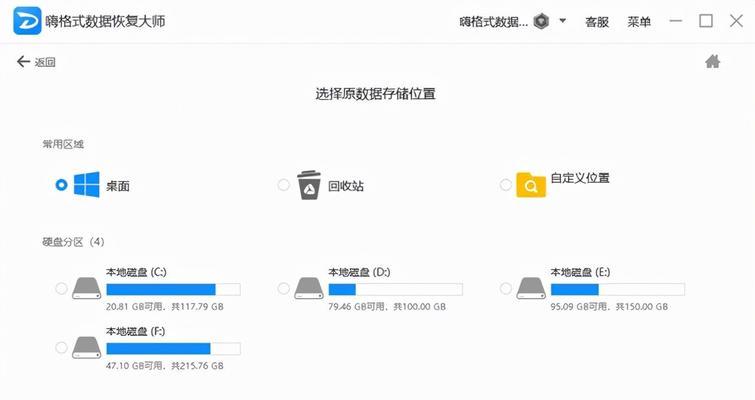Select the 桌面 radio button
Viewport: 755px width, 400px height.
tap(61, 185)
